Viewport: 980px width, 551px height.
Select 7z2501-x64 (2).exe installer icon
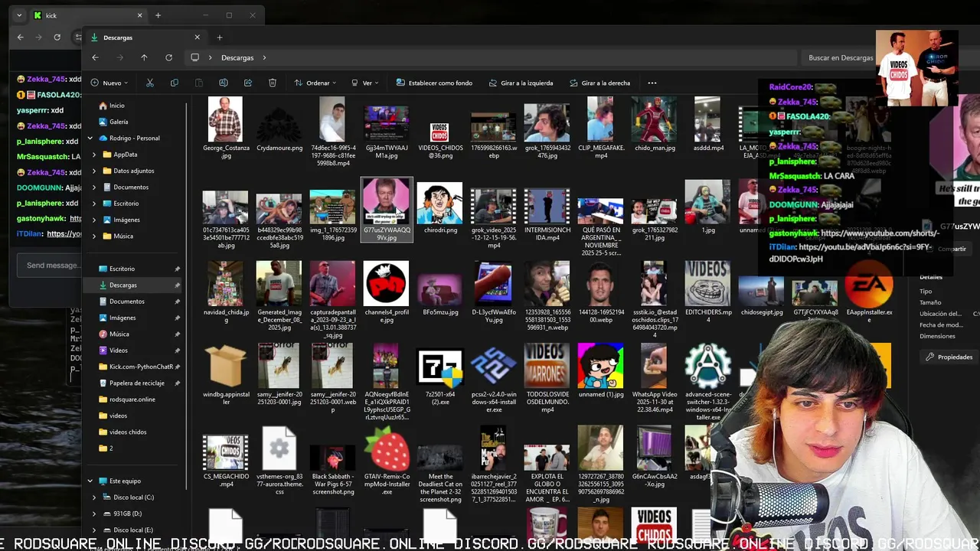(439, 376)
